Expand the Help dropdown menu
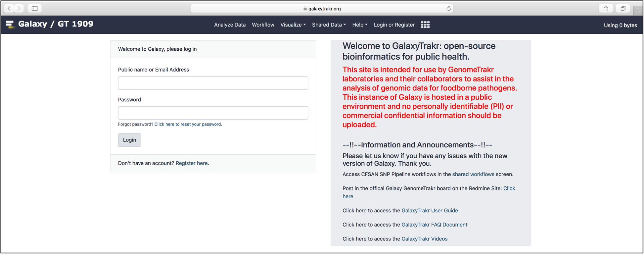The image size is (644, 254). tap(360, 25)
